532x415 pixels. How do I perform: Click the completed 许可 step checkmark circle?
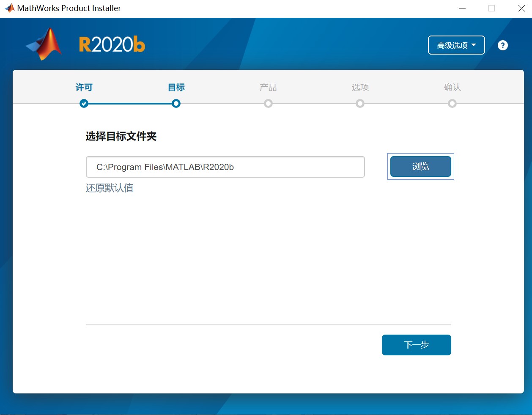[x=84, y=103]
